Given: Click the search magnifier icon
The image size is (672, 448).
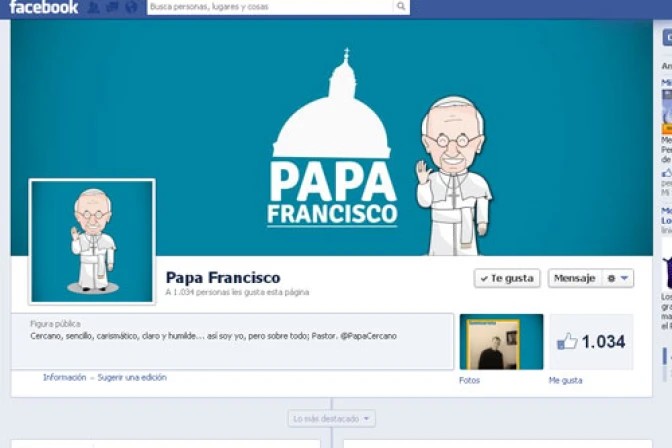Looking at the screenshot, I should click(x=401, y=7).
